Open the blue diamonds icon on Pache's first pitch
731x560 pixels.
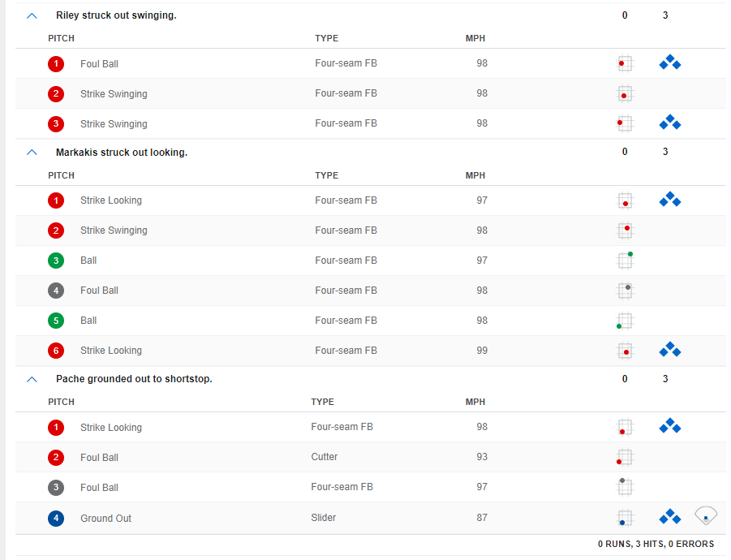tap(669, 426)
